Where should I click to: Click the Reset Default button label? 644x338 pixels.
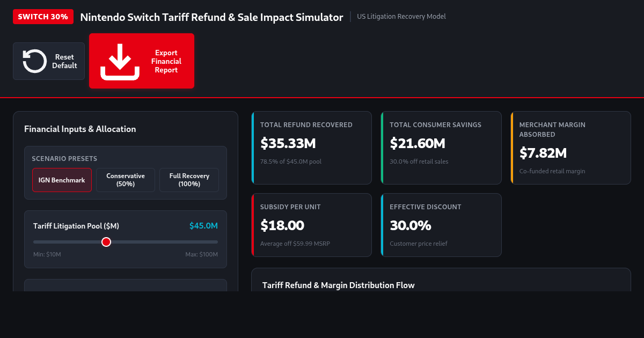coord(64,61)
